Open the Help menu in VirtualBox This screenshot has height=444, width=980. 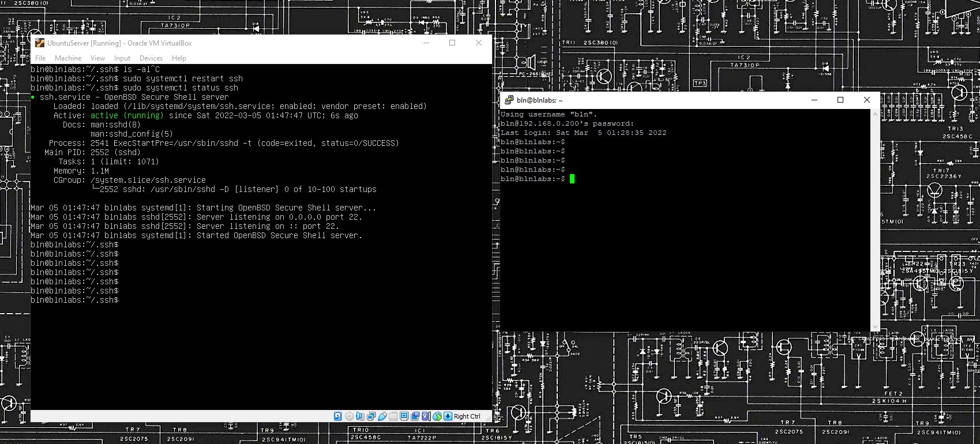point(179,58)
